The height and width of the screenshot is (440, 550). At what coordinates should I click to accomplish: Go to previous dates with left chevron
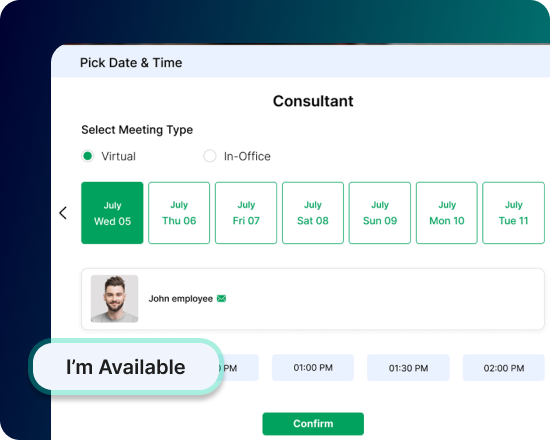tap(63, 213)
